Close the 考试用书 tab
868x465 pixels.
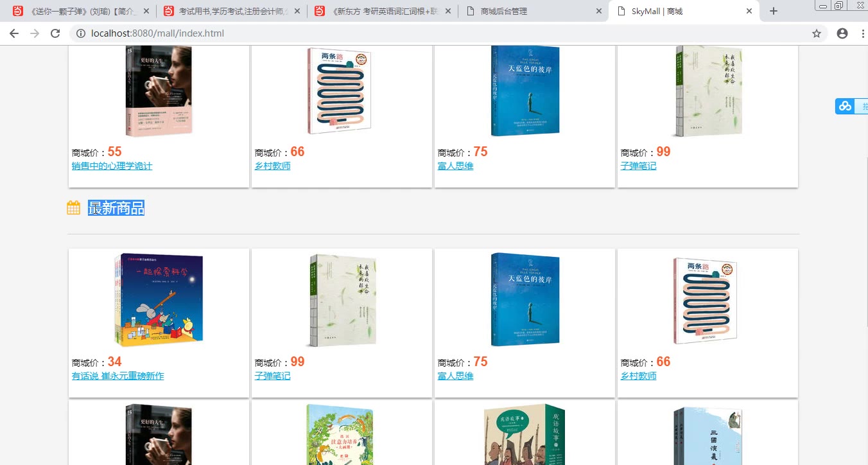[297, 11]
